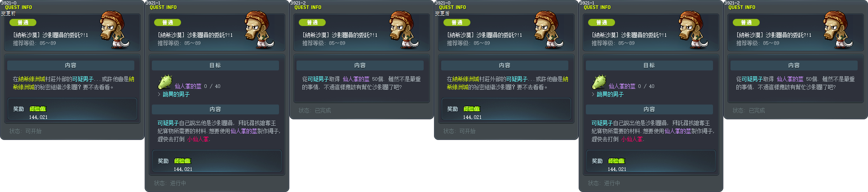Viewport: 868px width, 192px height.
Task: Click the 已完成 status text in the third panel
Action: 323,110
